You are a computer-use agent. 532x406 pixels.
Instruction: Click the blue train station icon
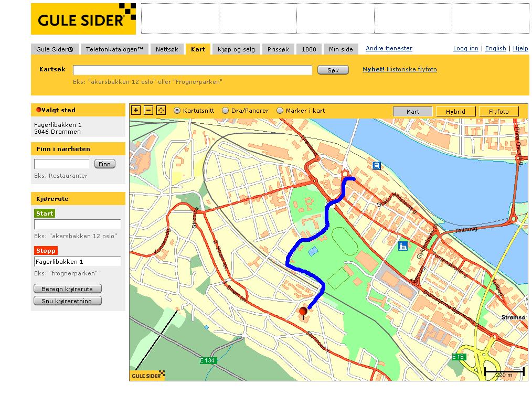377,166
